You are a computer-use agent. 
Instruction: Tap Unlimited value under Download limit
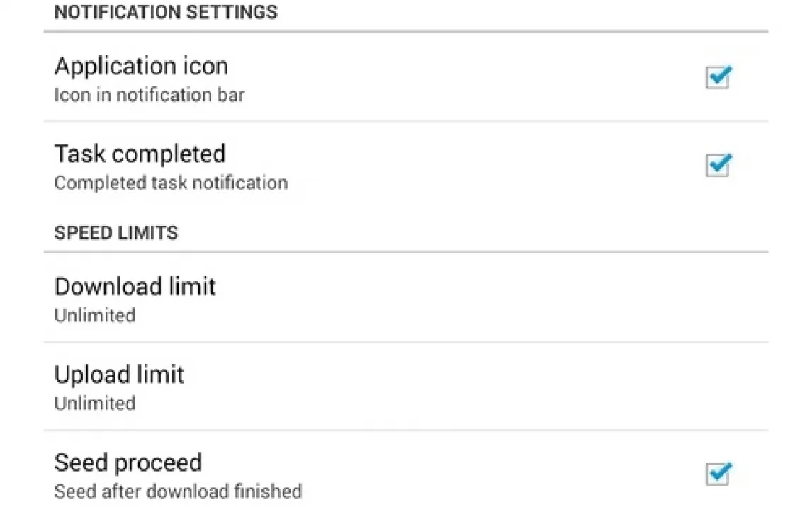tap(95, 315)
